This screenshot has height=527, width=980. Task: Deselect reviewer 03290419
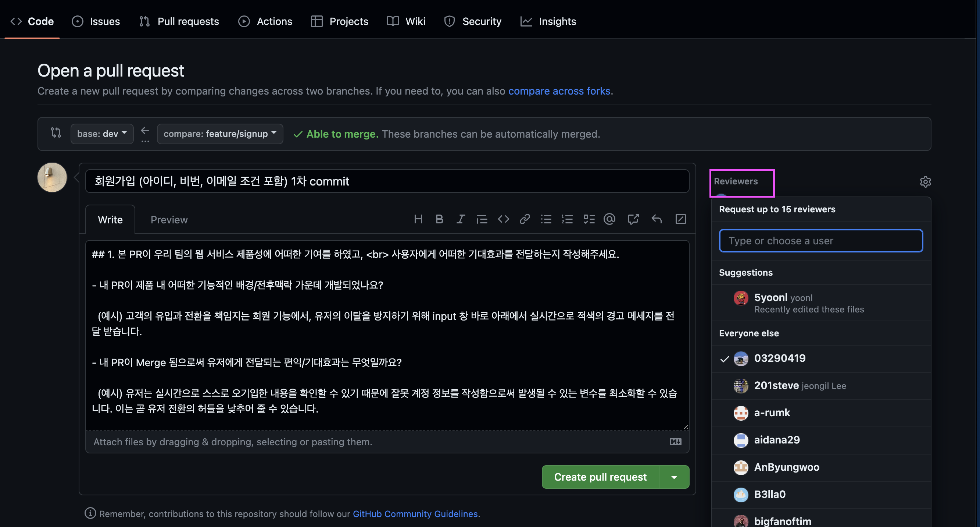pyautogui.click(x=780, y=358)
